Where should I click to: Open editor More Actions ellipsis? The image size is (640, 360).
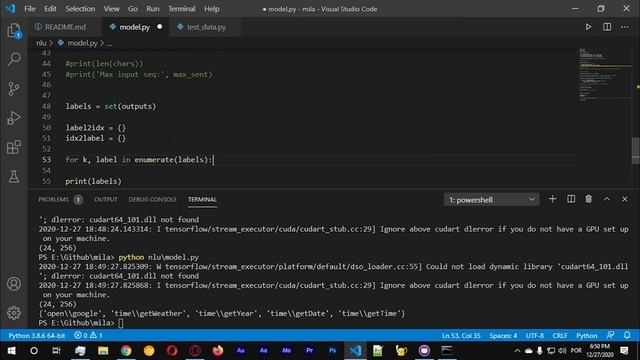pos(625,27)
